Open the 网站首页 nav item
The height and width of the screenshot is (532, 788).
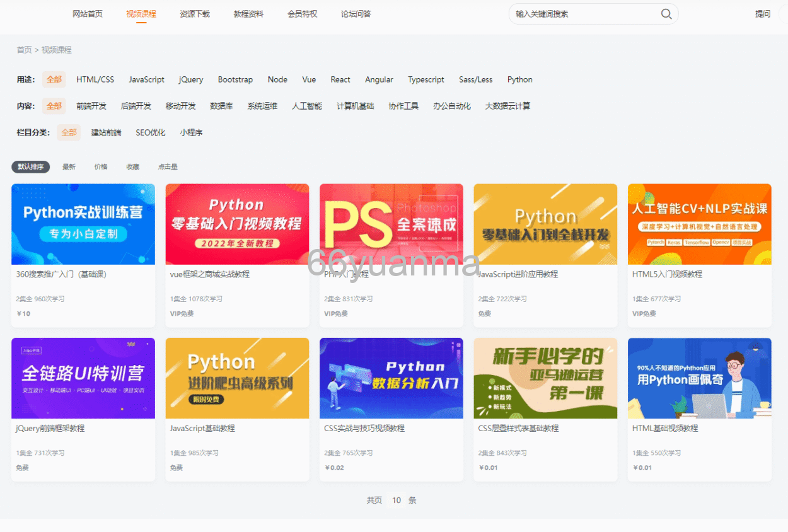[x=88, y=14]
